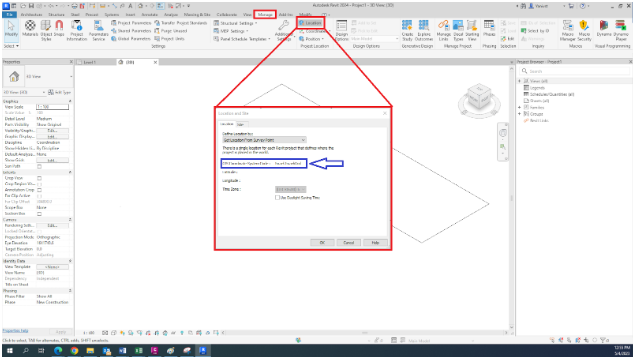Open the Materials tool in the ribbon
This screenshot has height=361, width=635.
[30, 29]
